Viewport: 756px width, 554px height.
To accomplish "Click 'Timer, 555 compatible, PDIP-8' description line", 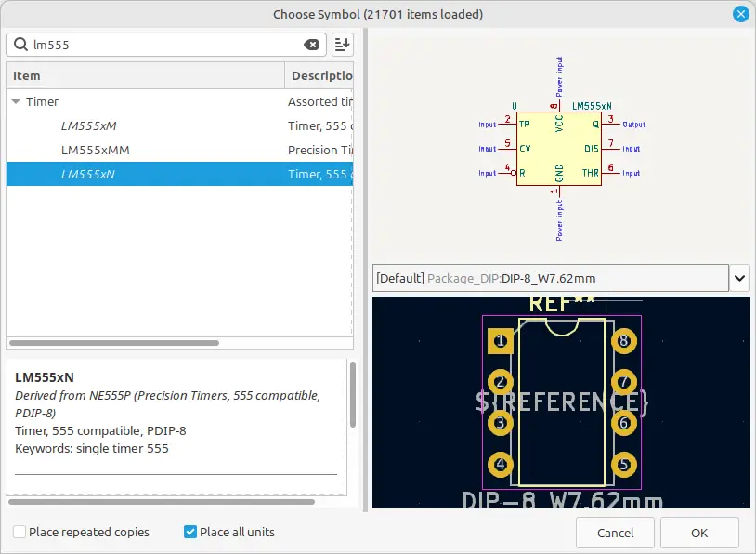I will [100, 430].
